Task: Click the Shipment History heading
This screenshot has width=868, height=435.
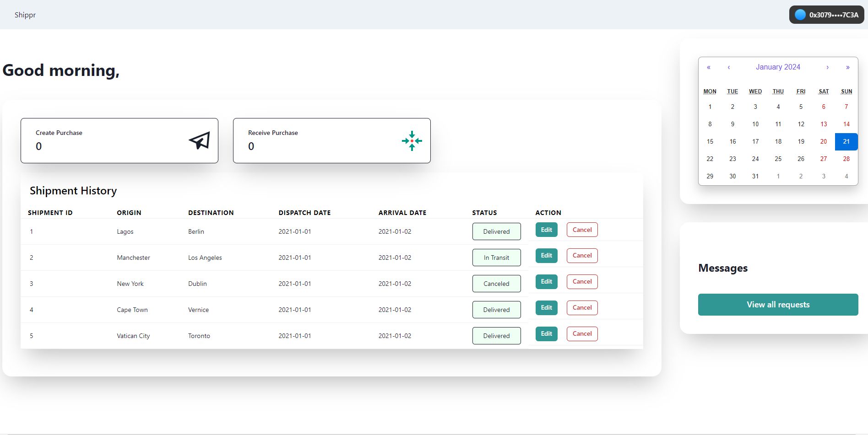Action: [73, 191]
